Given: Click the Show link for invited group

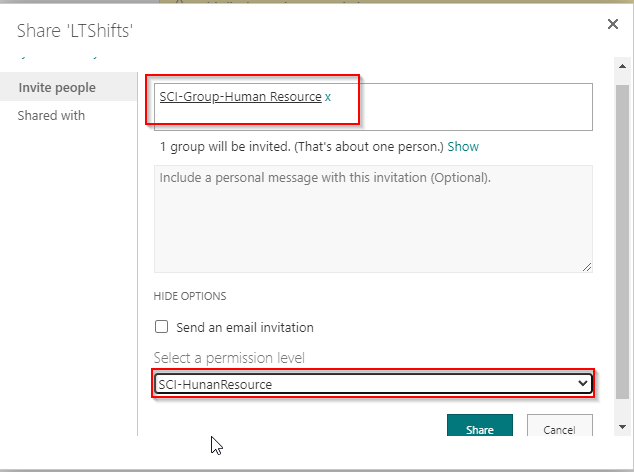Looking at the screenshot, I should pos(463,146).
